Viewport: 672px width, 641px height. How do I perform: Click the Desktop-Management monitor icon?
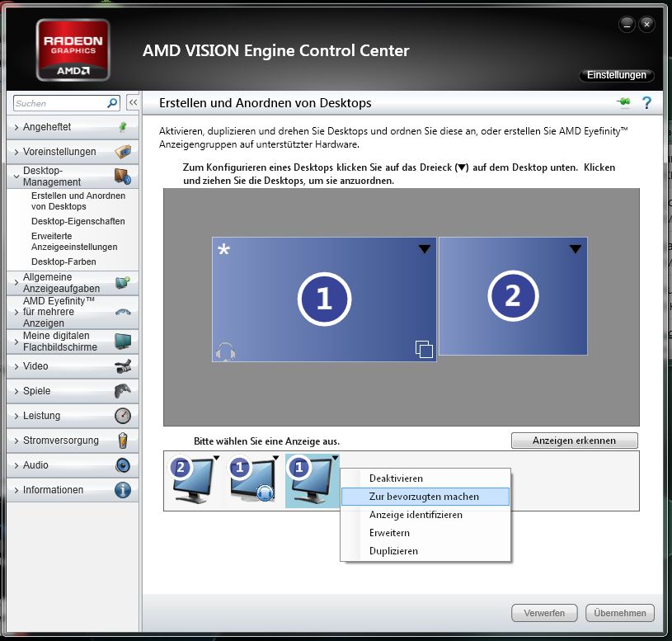(x=123, y=177)
